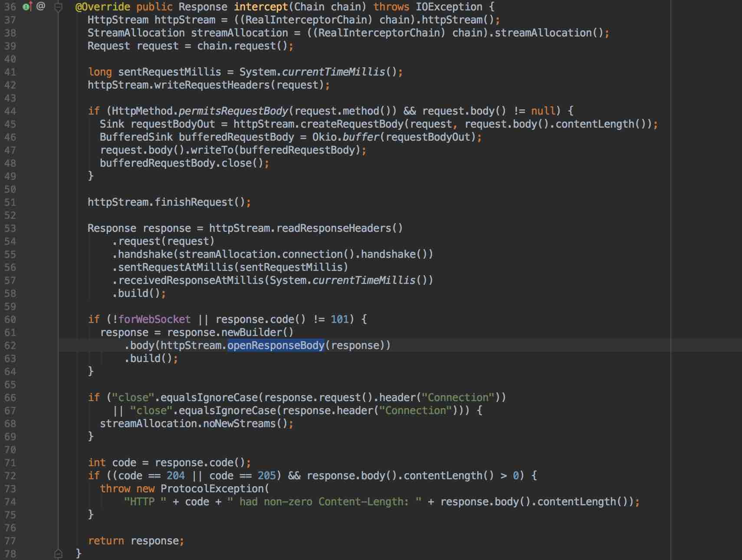Click newBuilder on line 61
The height and width of the screenshot is (560, 742).
point(252,333)
